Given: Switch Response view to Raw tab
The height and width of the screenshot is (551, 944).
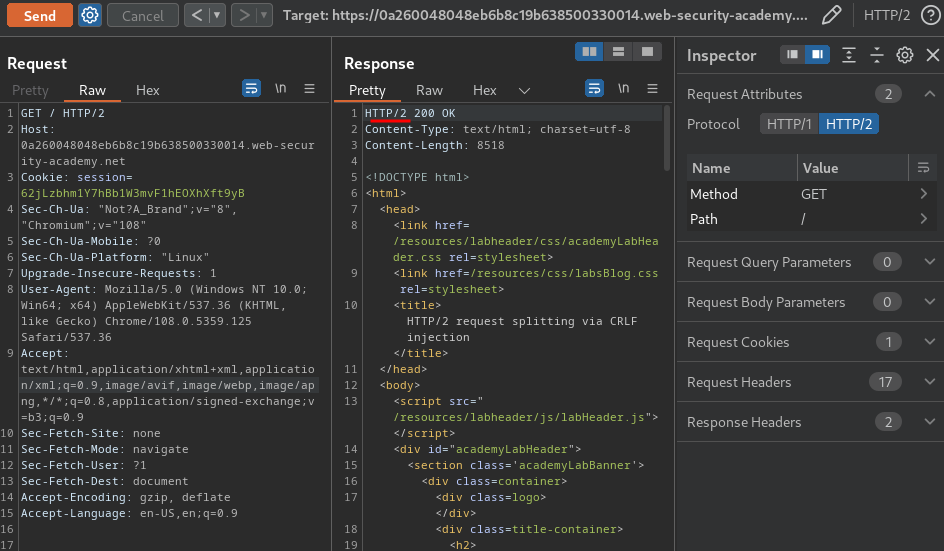Looking at the screenshot, I should click(429, 90).
